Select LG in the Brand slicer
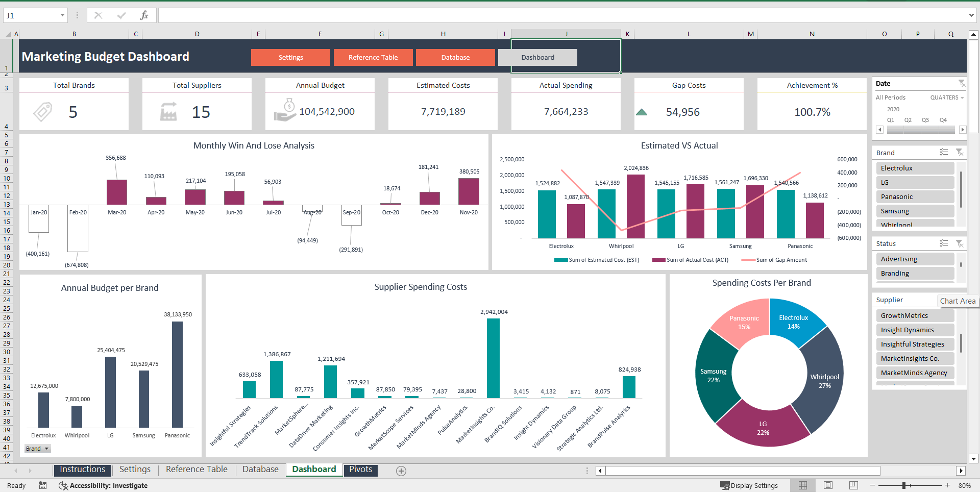 (x=915, y=182)
